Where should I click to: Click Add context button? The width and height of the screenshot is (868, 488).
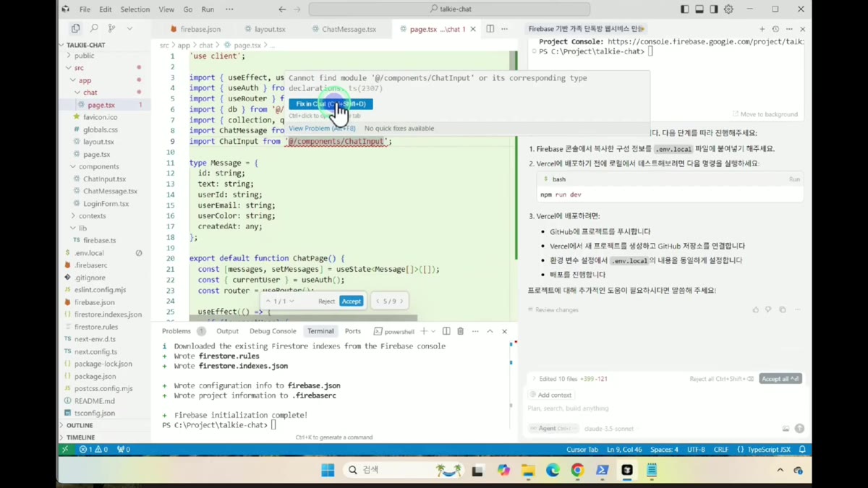(x=550, y=395)
